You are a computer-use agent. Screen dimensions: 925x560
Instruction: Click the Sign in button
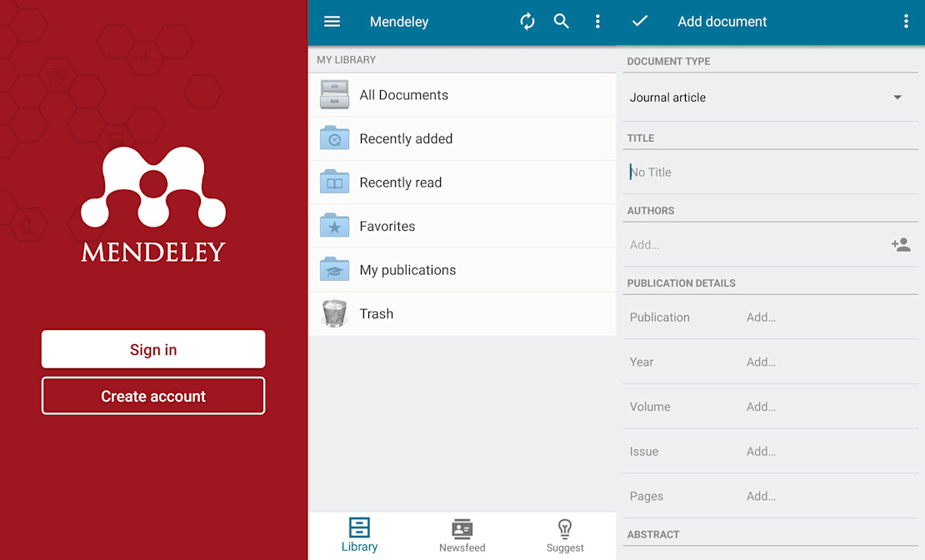coord(153,349)
